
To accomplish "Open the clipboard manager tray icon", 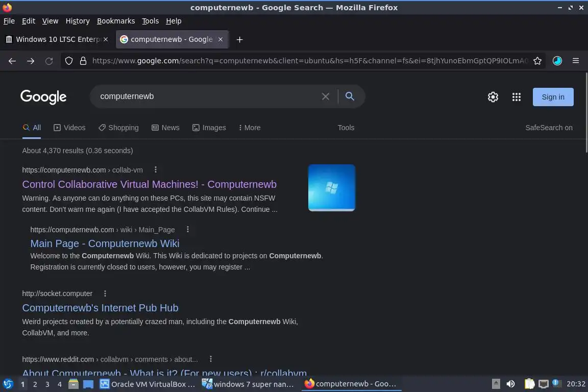I will (529, 384).
